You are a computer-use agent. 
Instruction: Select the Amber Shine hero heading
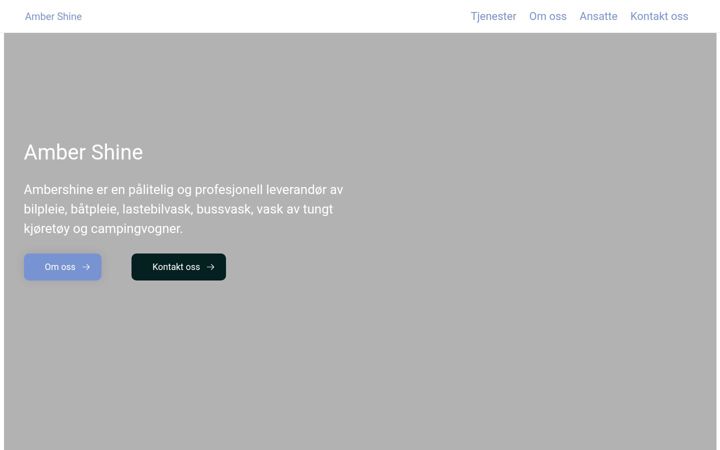83,152
